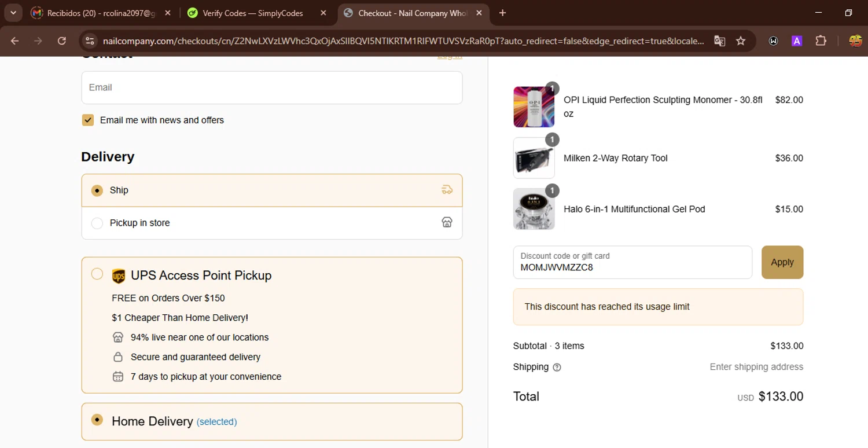Open a new browser tab
The width and height of the screenshot is (868, 448).
tap(502, 13)
